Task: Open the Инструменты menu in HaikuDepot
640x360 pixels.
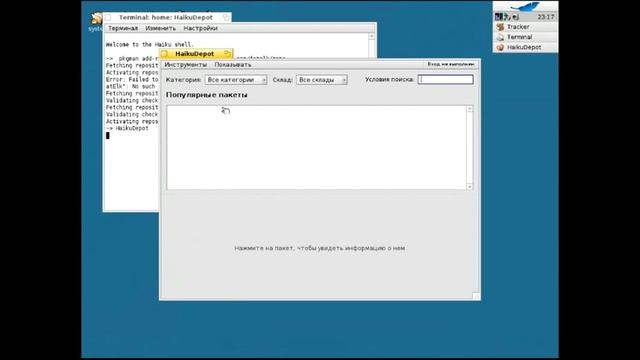Action: pos(185,64)
